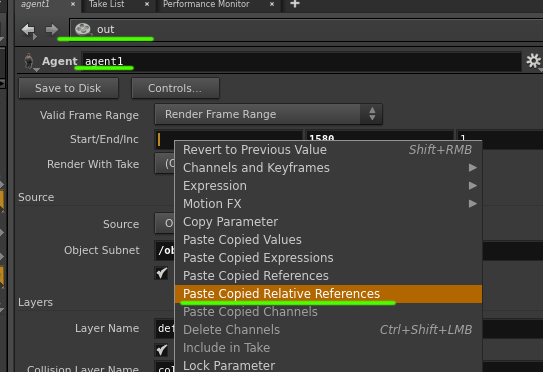Go forward with the right arrow icon
This screenshot has height=372, width=543.
[x=52, y=30]
